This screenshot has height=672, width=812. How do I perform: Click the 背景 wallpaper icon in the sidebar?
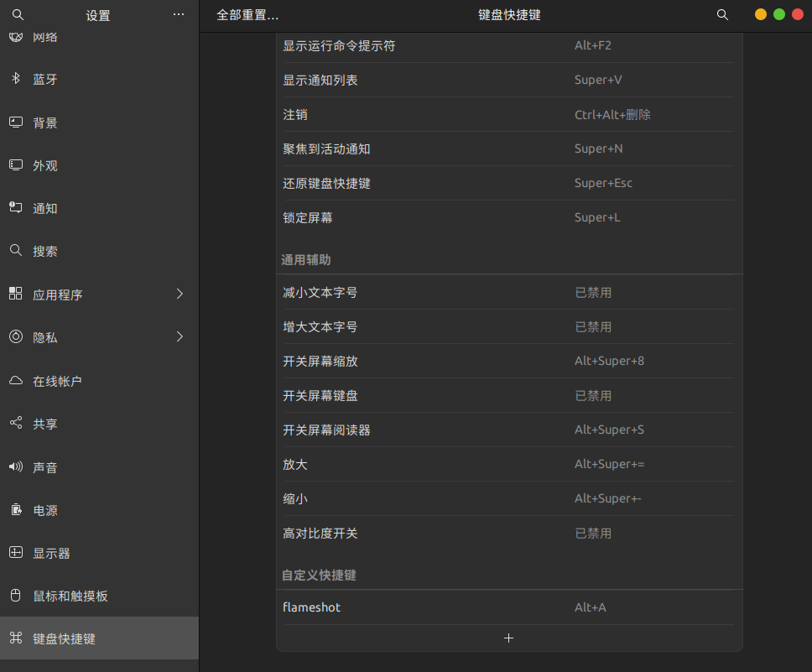click(15, 122)
